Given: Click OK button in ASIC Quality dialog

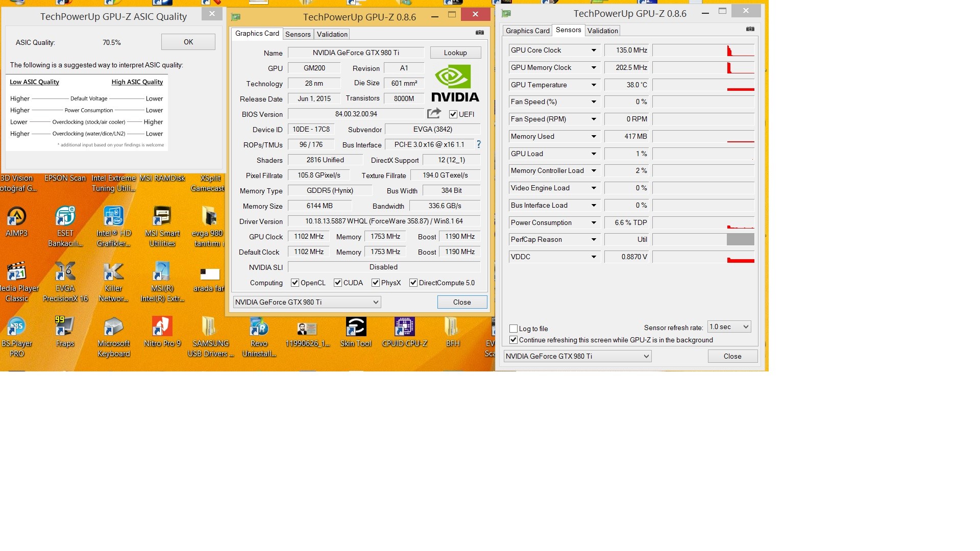Looking at the screenshot, I should tap(188, 42).
